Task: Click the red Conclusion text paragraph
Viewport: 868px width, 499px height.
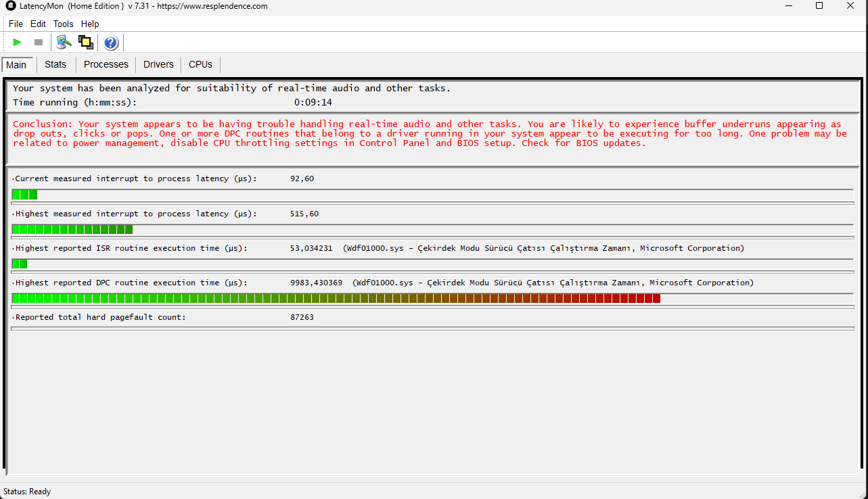Action: point(430,134)
